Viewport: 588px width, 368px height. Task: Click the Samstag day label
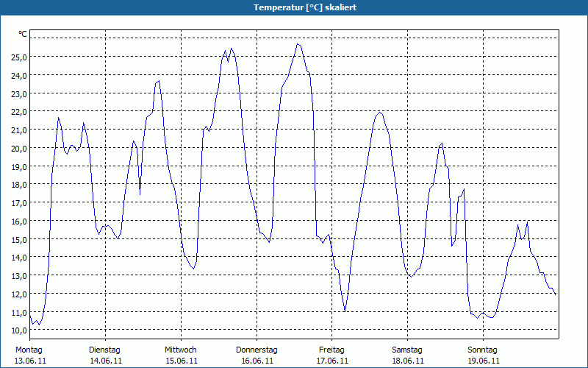pyautogui.click(x=407, y=350)
